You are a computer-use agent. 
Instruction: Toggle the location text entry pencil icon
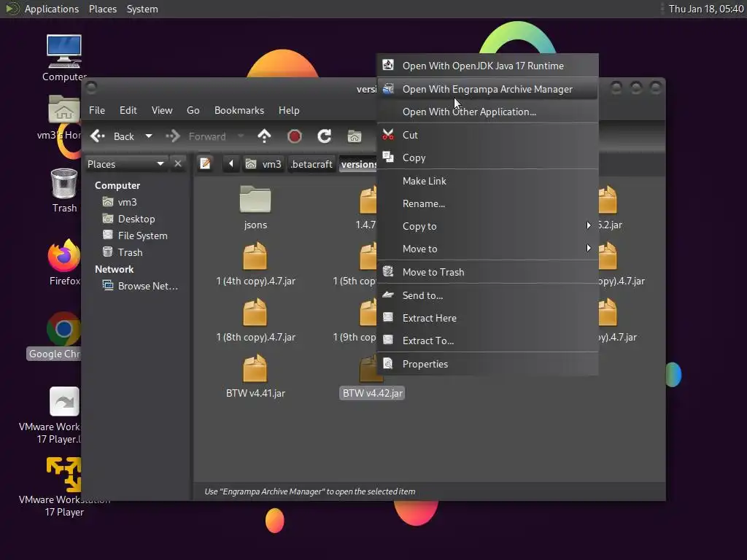pos(205,164)
